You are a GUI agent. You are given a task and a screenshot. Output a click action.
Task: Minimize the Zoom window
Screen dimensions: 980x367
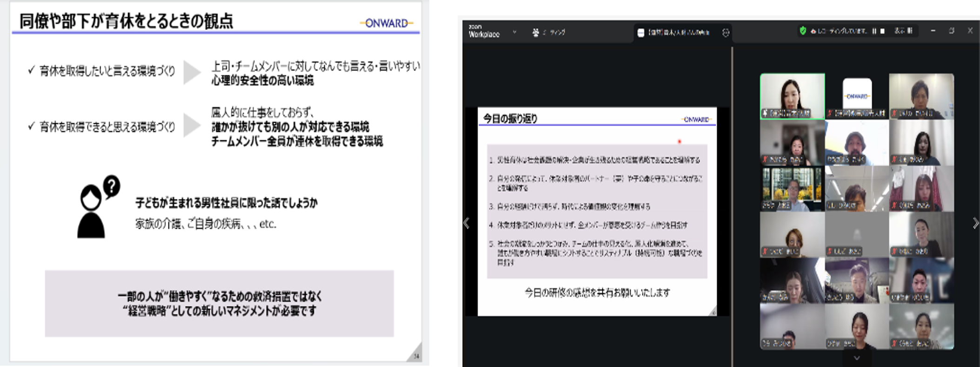(x=933, y=31)
